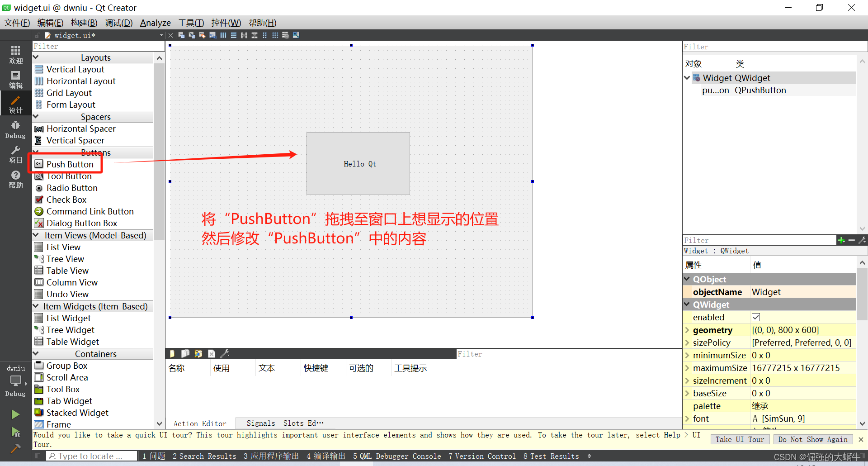Image resolution: width=868 pixels, height=466 pixels.
Task: Click the Adjust Size toolbar icon
Action: (296, 35)
